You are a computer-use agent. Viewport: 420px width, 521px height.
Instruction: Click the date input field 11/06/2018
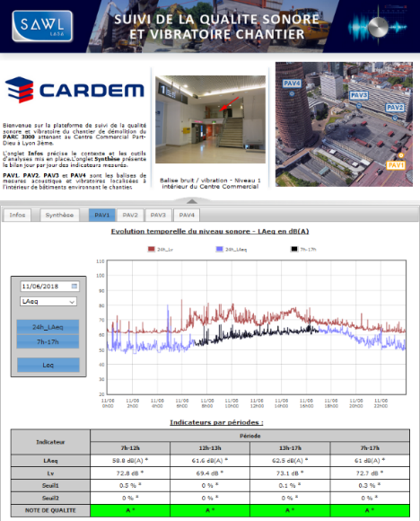pyautogui.click(x=49, y=286)
